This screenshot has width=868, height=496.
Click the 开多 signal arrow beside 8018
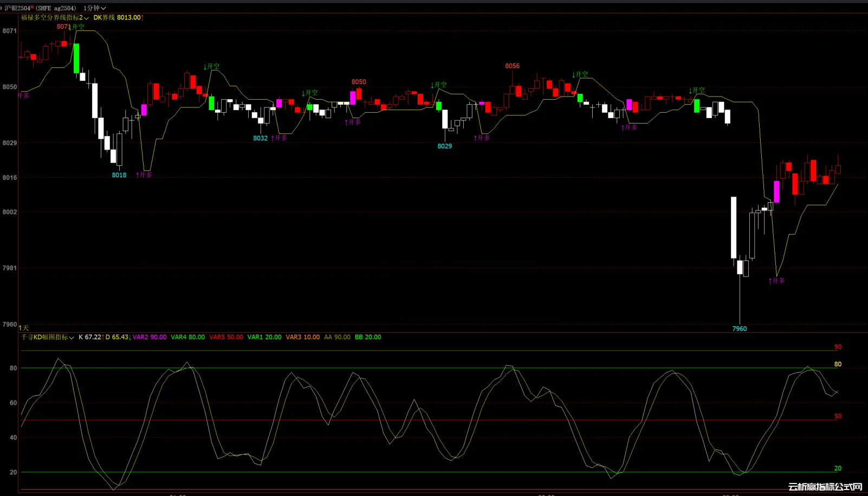click(144, 175)
